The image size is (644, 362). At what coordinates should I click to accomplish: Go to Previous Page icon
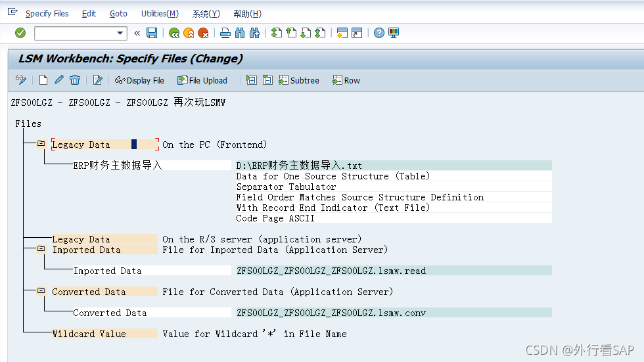click(291, 33)
